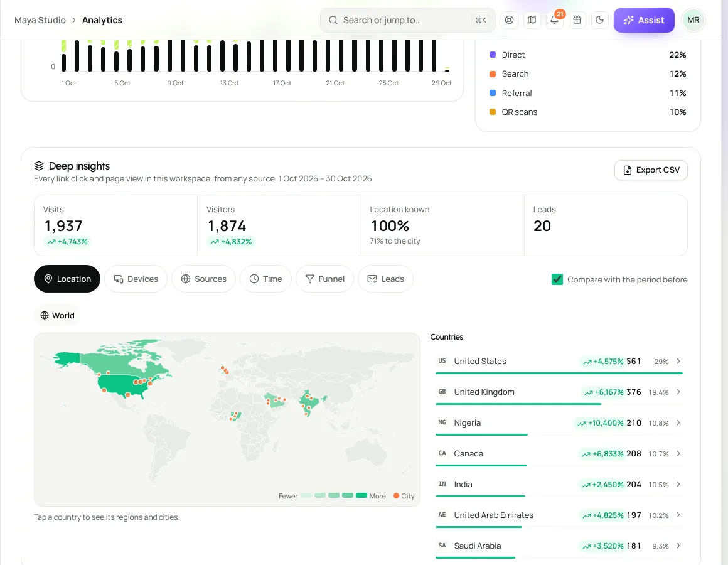Viewport: 728px width, 565px height.
Task: Click the IN country code badge
Action: [x=442, y=484]
